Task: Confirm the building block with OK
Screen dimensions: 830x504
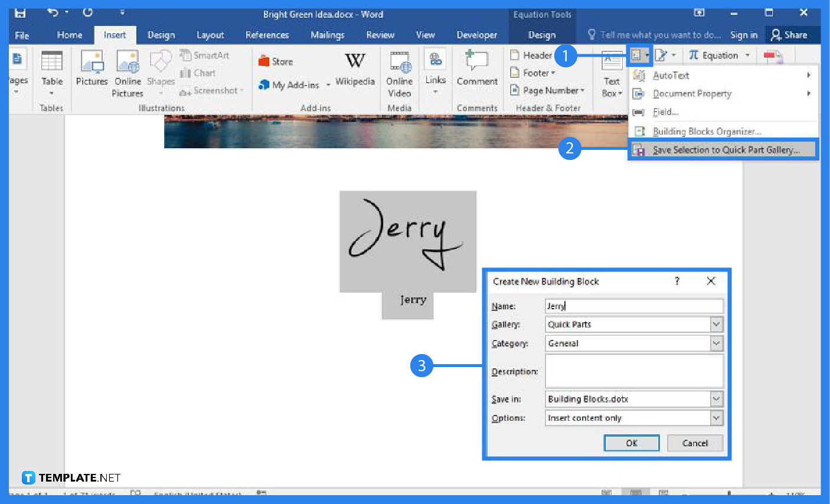Action: pyautogui.click(x=631, y=443)
